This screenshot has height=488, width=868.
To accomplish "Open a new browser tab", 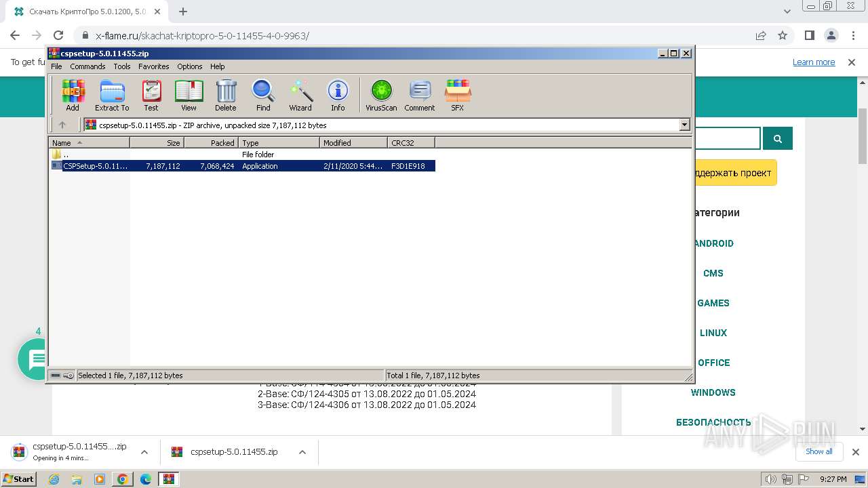I will tap(183, 12).
